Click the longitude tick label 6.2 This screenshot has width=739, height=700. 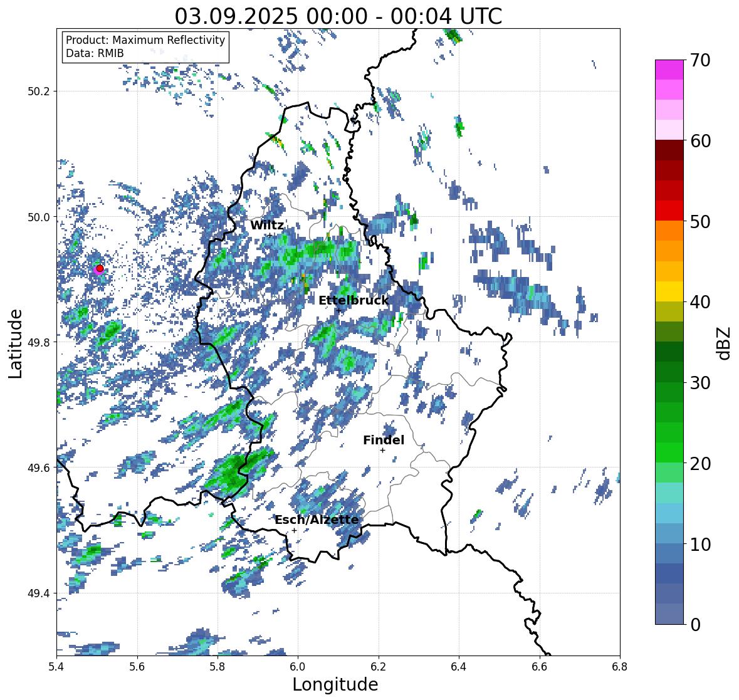379,667
